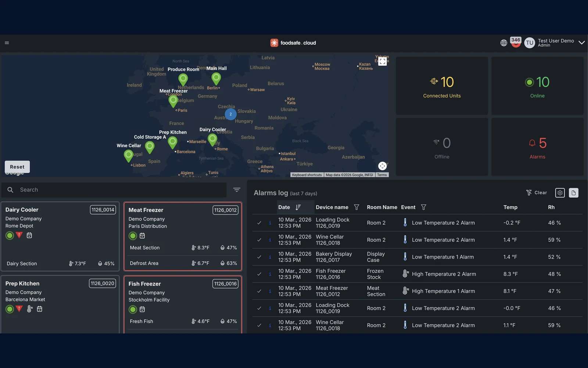Click the globe language icon
588x368 pixels.
(x=504, y=43)
